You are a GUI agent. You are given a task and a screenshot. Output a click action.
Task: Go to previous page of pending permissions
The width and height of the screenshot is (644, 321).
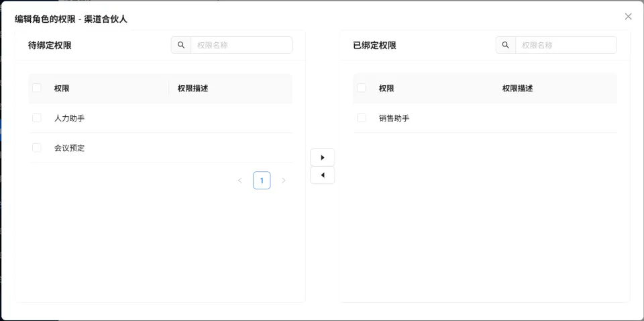click(x=240, y=181)
